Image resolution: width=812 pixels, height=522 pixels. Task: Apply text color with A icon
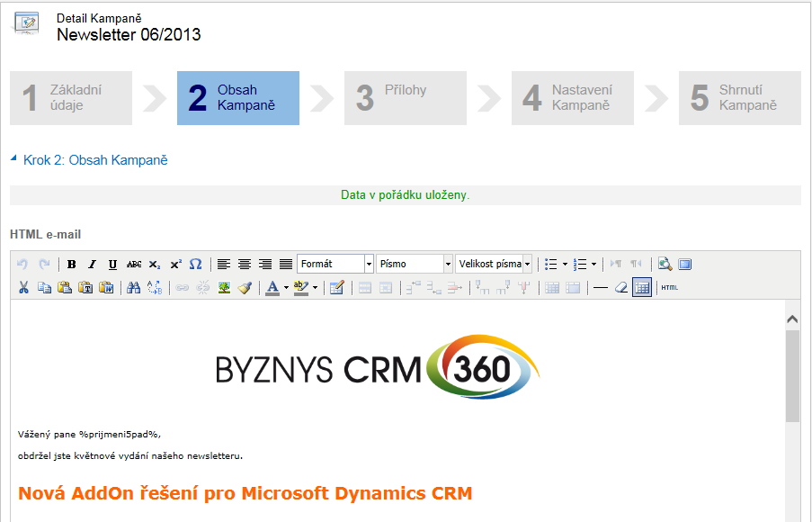click(x=272, y=288)
